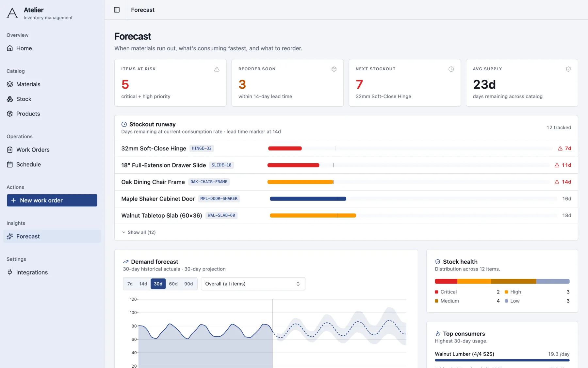Click the 12 tracked label

(x=559, y=128)
